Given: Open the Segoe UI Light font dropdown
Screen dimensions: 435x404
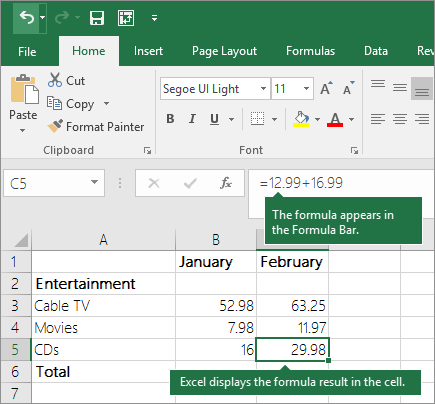Looking at the screenshot, I should (263, 89).
